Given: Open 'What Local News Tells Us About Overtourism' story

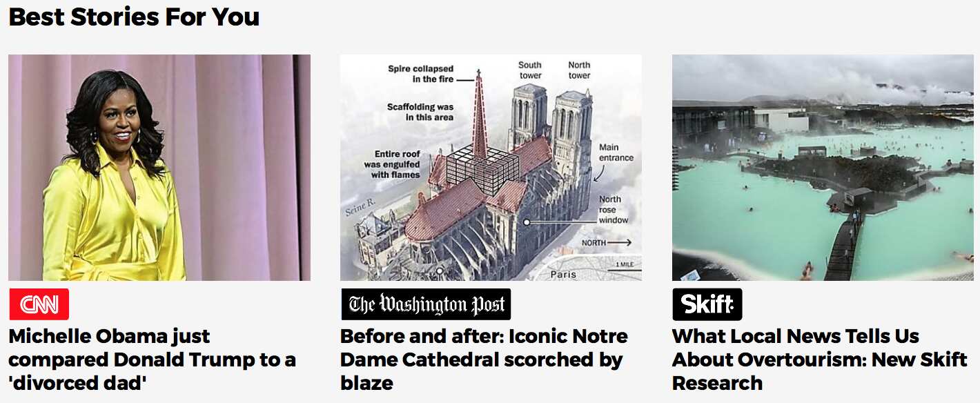Looking at the screenshot, I should point(820,360).
